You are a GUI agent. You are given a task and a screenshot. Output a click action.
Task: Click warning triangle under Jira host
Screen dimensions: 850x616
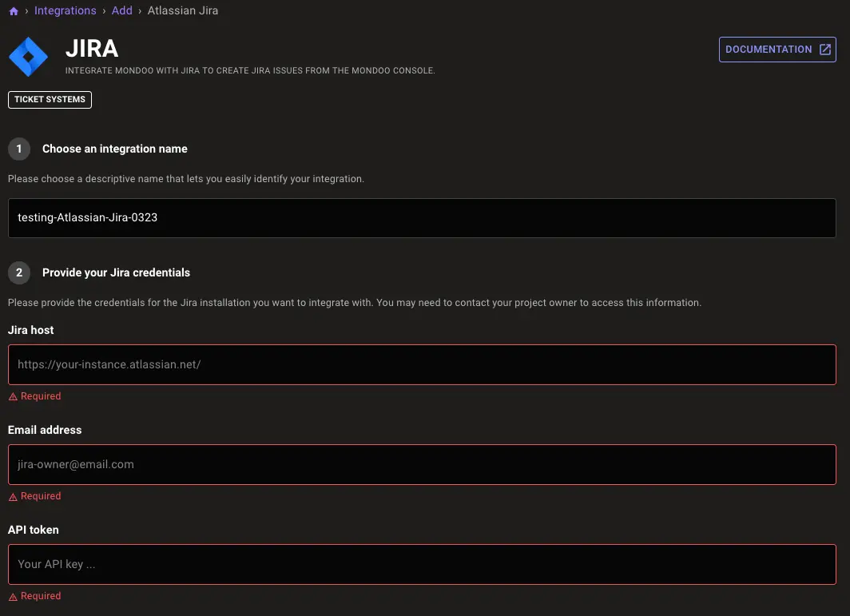pyautogui.click(x=13, y=397)
